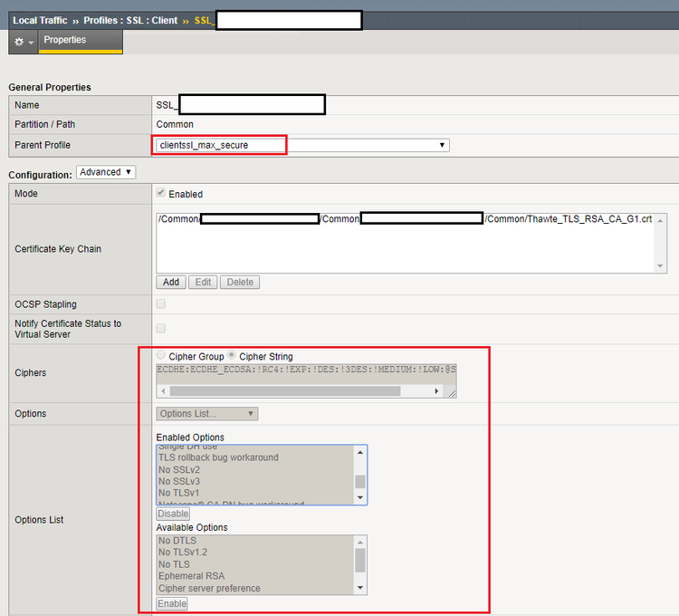Select 'Cipher server preference' in Available Options
Image resolution: width=679 pixels, height=616 pixels.
209,588
